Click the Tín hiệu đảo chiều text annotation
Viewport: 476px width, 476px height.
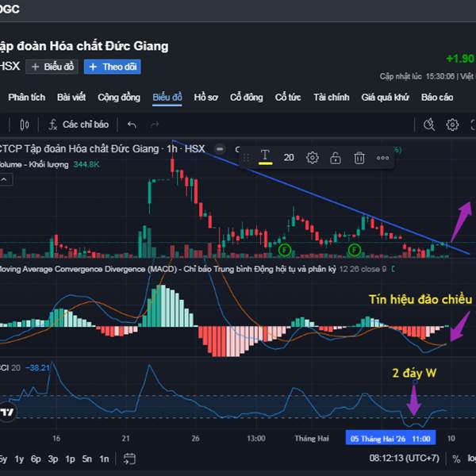coord(420,299)
